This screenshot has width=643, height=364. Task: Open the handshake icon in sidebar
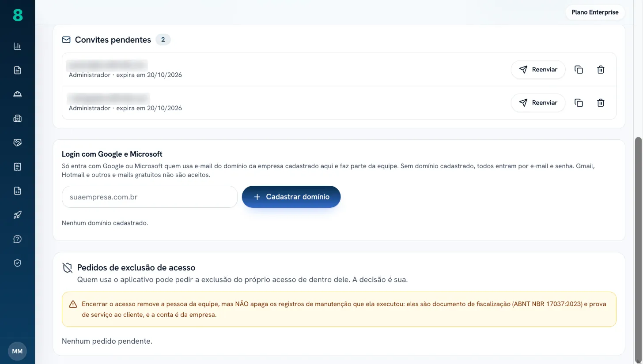click(17, 143)
